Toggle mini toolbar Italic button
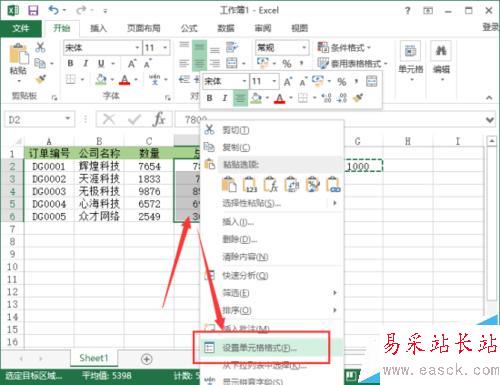Image resolution: width=500 pixels, height=385 pixels. 225,98
